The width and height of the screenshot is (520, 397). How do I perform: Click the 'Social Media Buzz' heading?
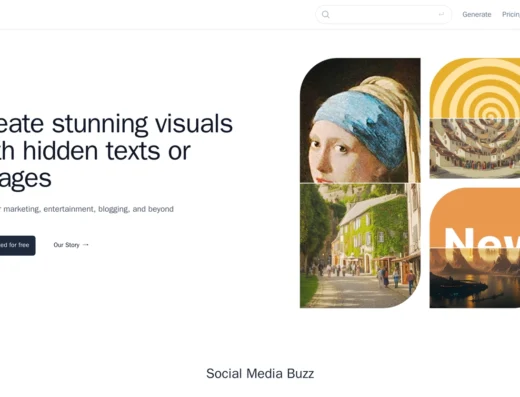click(x=260, y=374)
